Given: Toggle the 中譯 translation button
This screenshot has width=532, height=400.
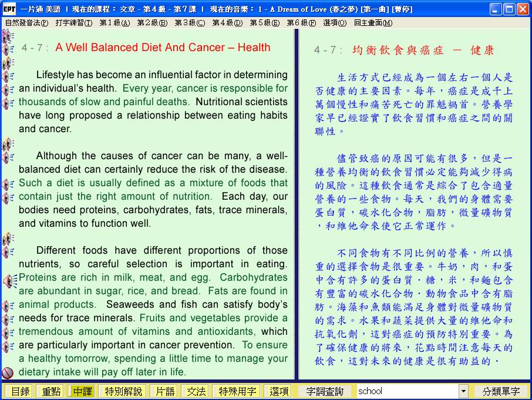Looking at the screenshot, I should (82, 391).
